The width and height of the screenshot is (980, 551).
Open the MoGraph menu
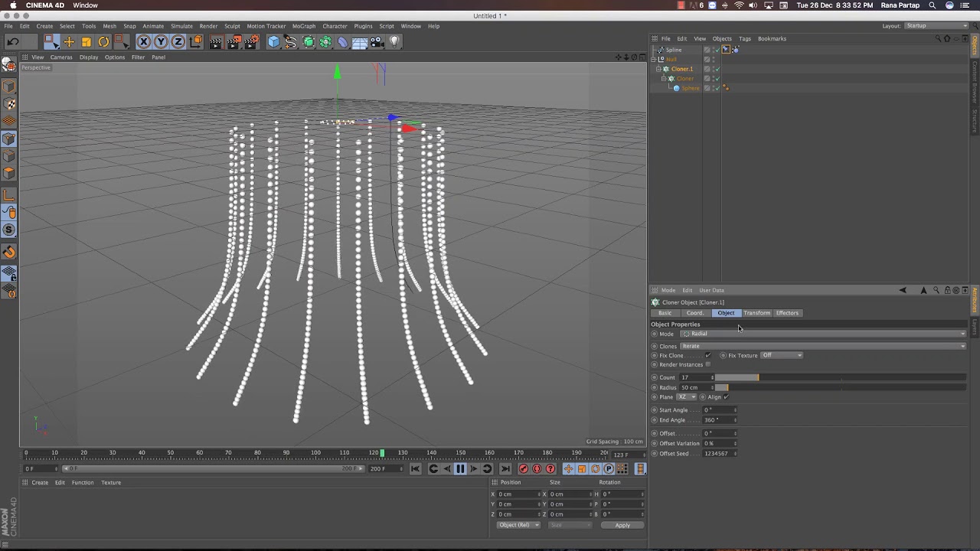coord(303,26)
